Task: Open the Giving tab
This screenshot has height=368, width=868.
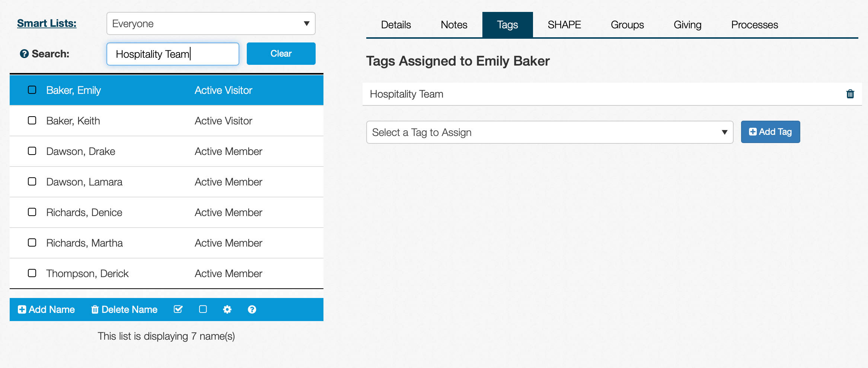Action: [687, 25]
